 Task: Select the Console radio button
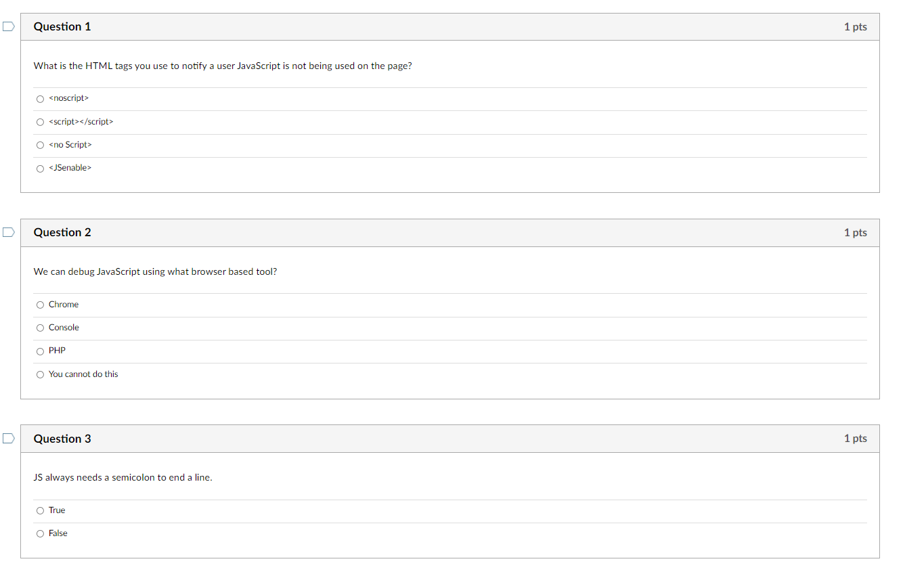pos(40,328)
